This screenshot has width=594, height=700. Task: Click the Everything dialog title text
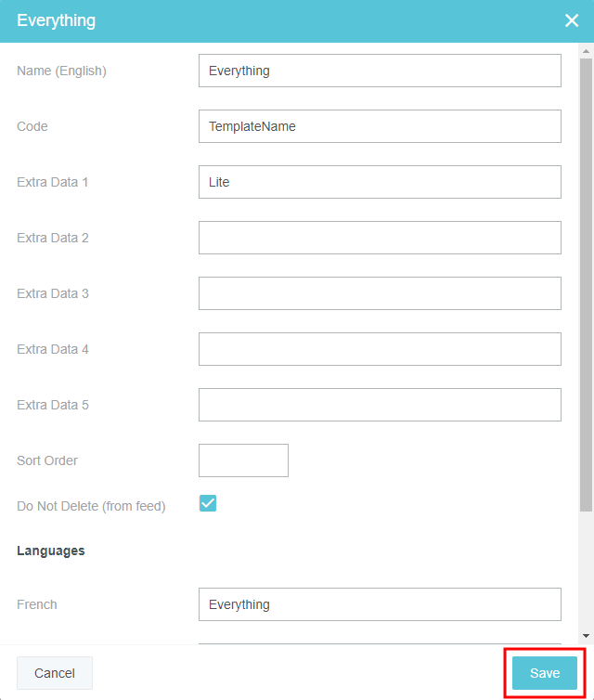pyautogui.click(x=56, y=20)
